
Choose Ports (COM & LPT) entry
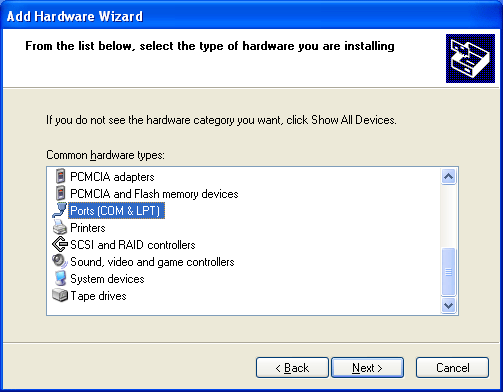(116, 211)
